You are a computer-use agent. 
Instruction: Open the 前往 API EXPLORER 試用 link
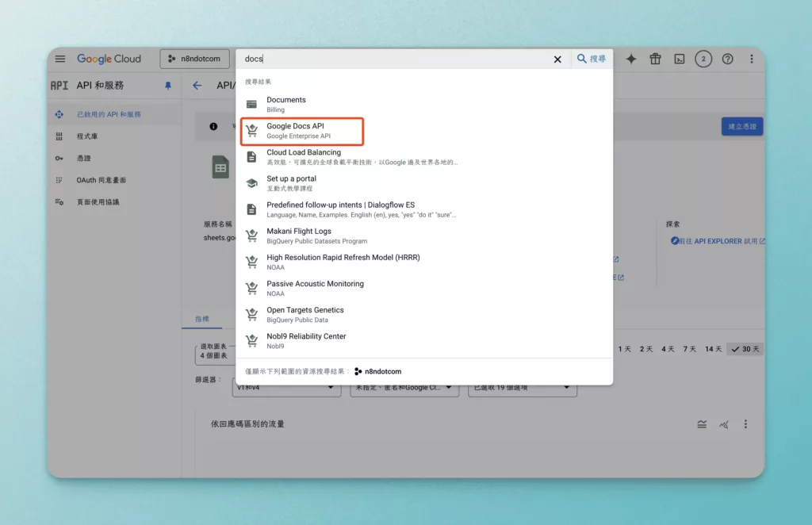click(x=718, y=241)
